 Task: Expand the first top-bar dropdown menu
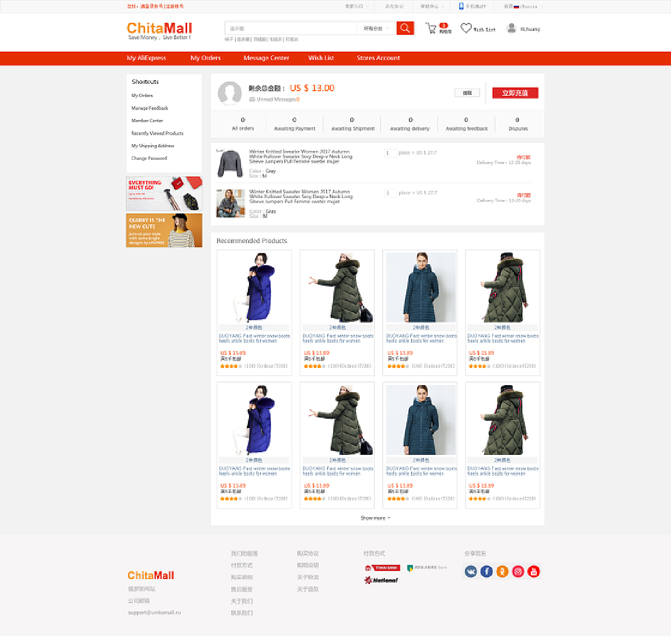(357, 6)
